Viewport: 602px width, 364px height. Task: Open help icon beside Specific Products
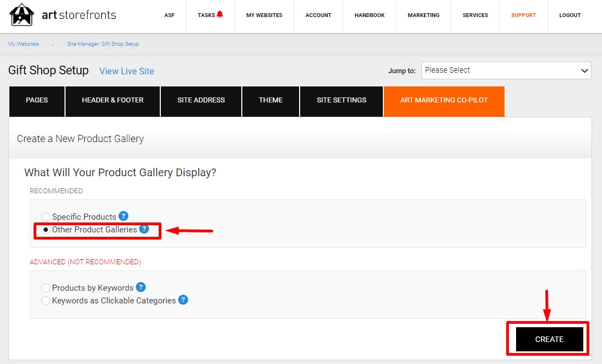(124, 216)
